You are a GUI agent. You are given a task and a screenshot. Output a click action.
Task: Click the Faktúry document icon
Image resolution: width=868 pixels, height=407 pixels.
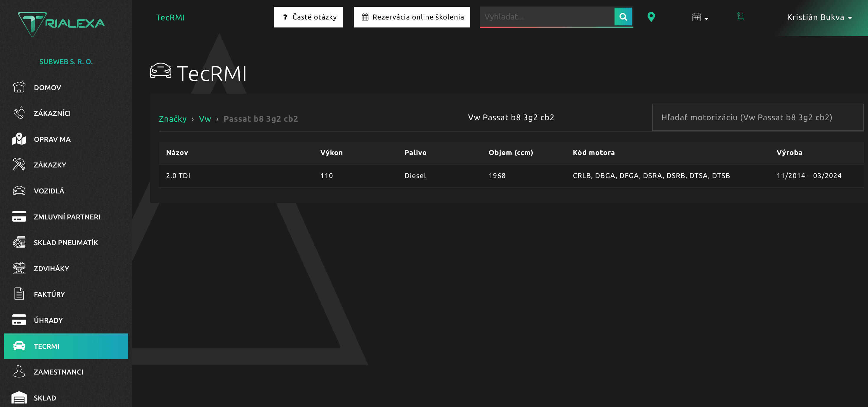tap(19, 294)
